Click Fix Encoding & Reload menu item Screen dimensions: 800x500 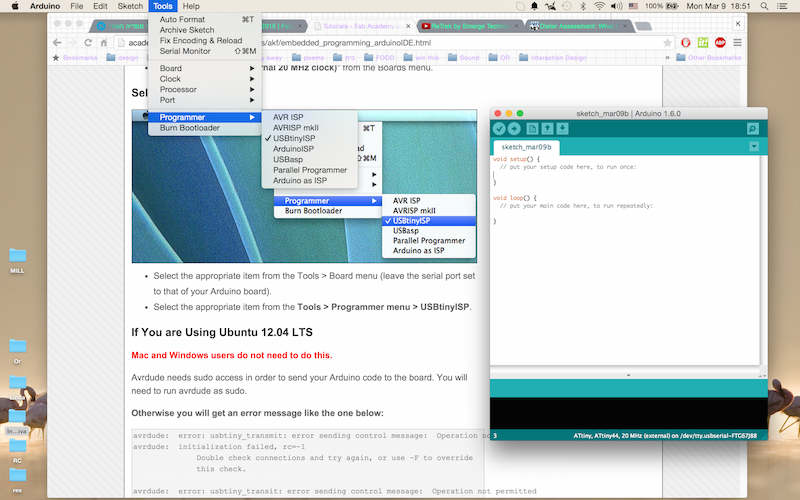tap(205, 40)
